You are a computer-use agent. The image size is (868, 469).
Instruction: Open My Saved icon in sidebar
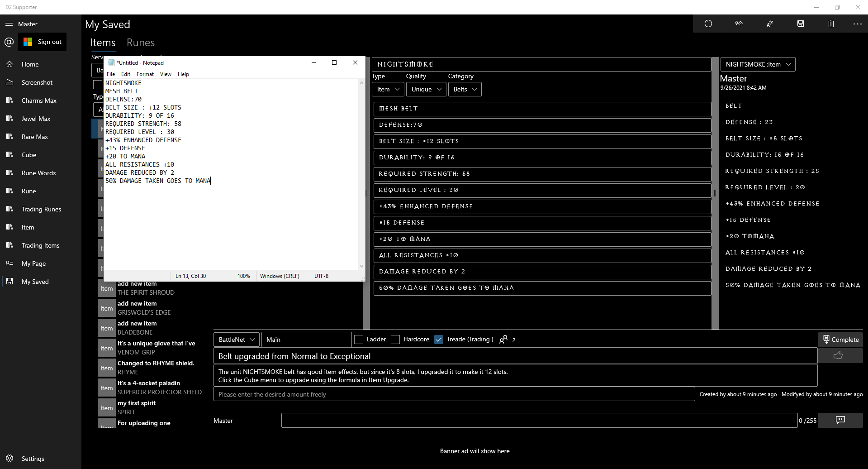pos(9,282)
